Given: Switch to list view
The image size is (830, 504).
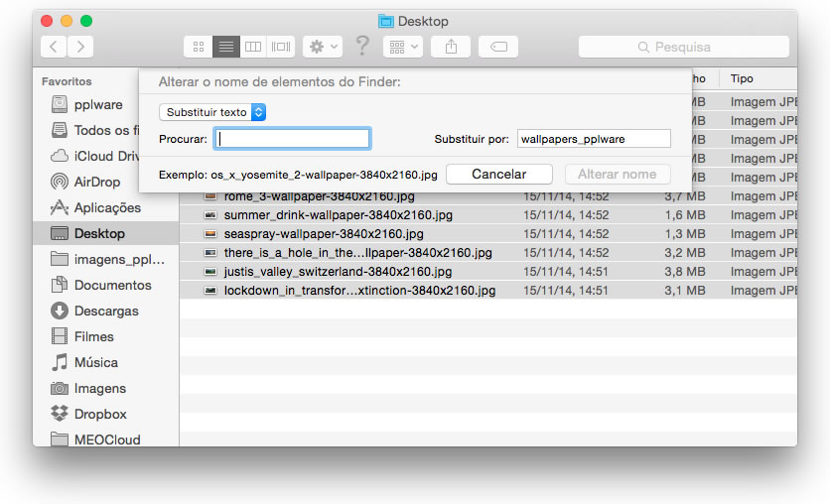Looking at the screenshot, I should [x=226, y=47].
